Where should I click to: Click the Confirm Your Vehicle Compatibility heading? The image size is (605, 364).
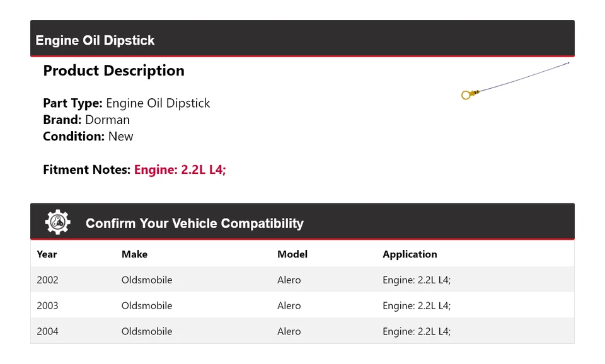click(194, 224)
